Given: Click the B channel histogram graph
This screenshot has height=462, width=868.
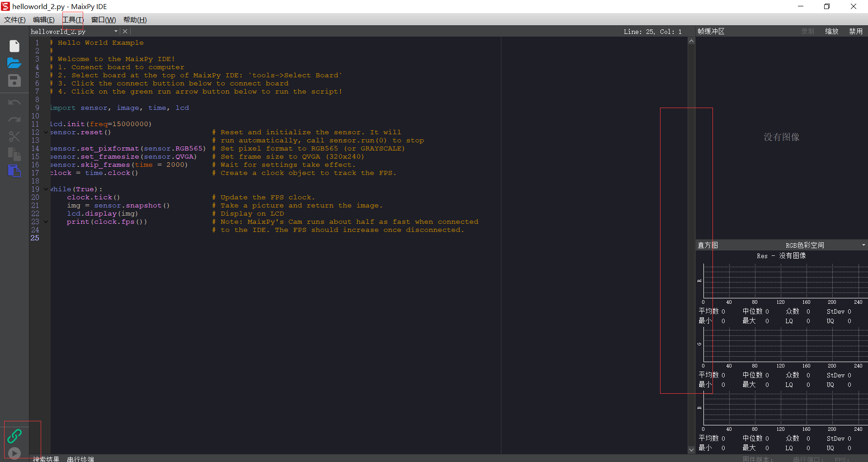Looking at the screenshot, I should click(x=786, y=408).
